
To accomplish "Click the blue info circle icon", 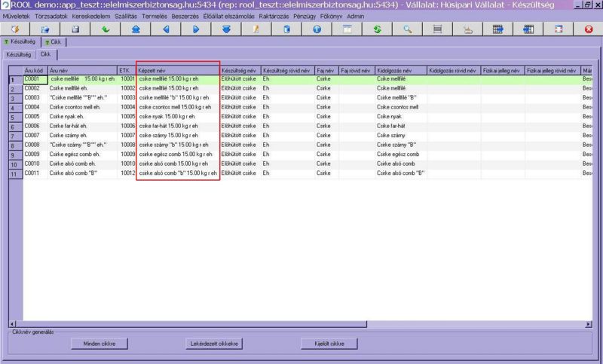I will tap(317, 29).
